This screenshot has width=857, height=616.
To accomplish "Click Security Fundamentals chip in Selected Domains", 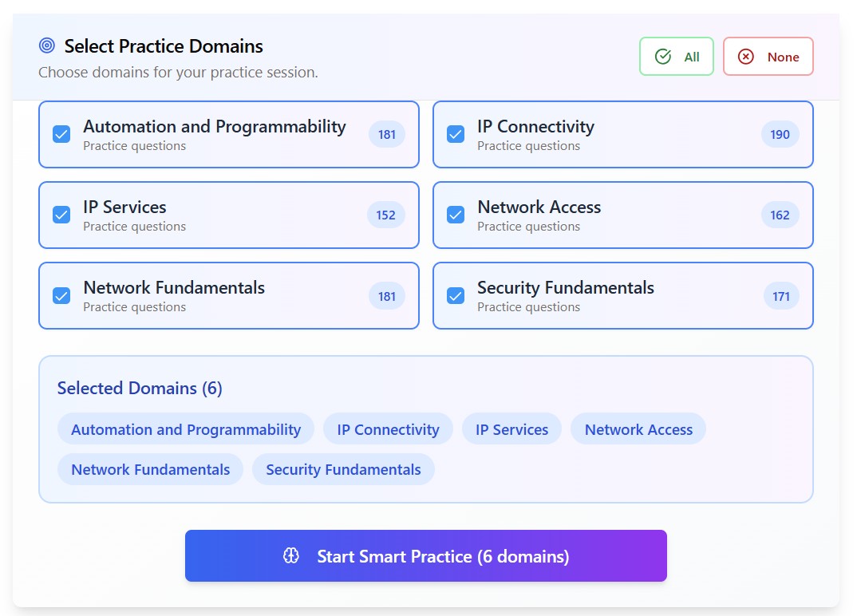I will [343, 469].
